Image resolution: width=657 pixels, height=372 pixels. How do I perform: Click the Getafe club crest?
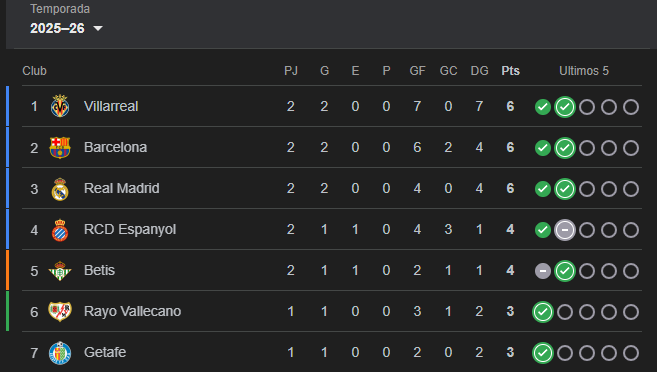coord(60,353)
